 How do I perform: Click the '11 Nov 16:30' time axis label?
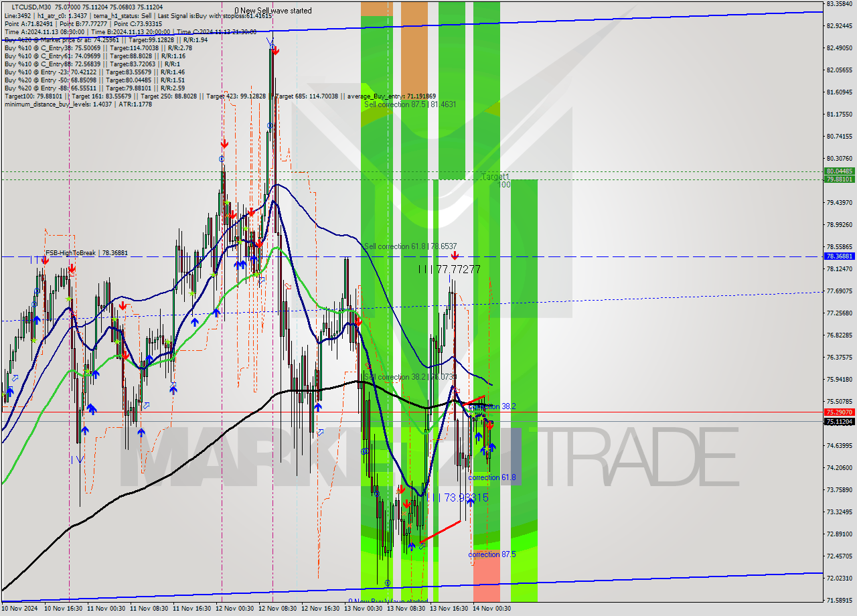(192, 609)
